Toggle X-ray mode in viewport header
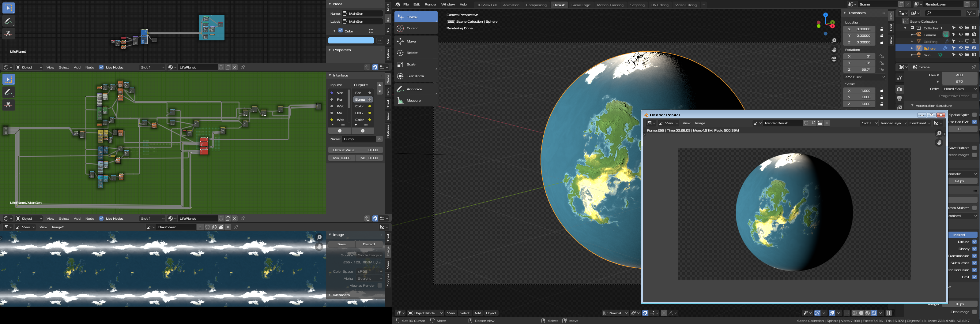Viewport: 980px width, 324px height. (846, 313)
